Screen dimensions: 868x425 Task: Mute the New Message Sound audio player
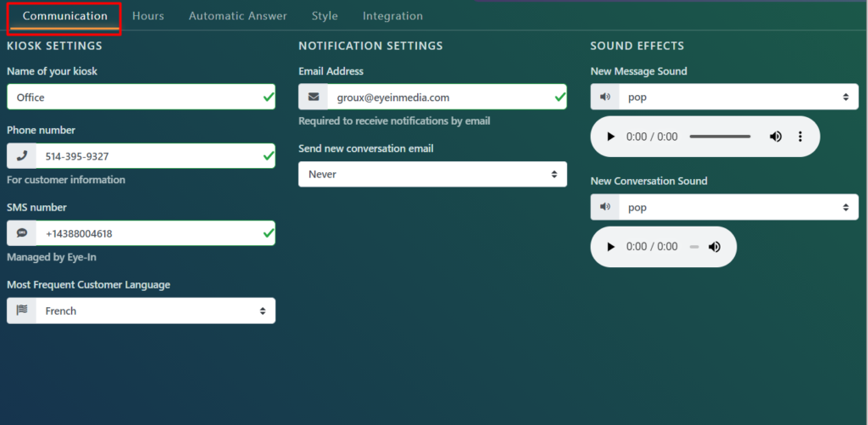(x=775, y=137)
